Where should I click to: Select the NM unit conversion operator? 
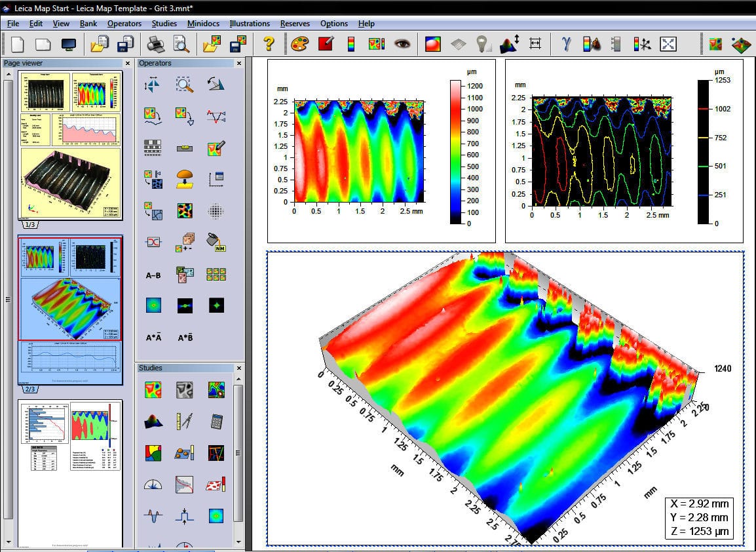[x=215, y=241]
